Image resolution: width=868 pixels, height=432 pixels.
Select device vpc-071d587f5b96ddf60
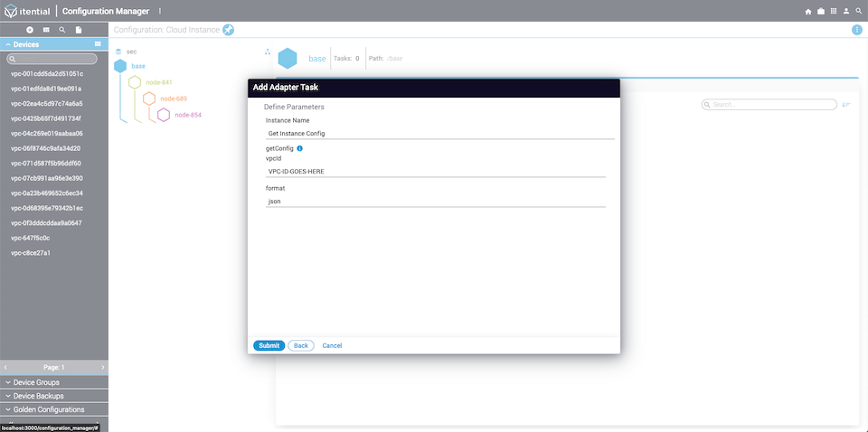pyautogui.click(x=46, y=164)
